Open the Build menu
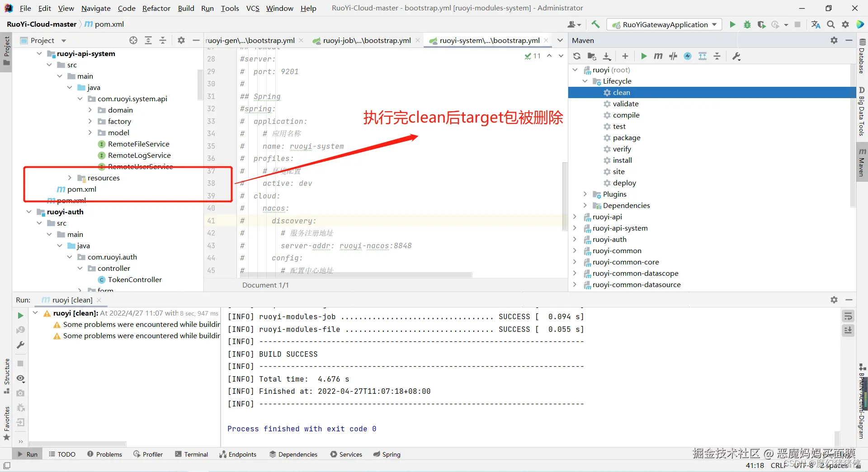 pyautogui.click(x=186, y=8)
